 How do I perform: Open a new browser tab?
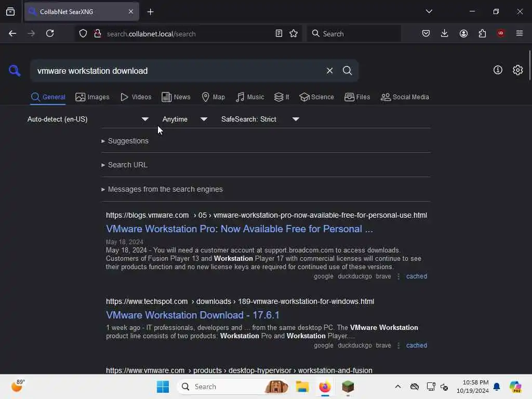tap(150, 12)
